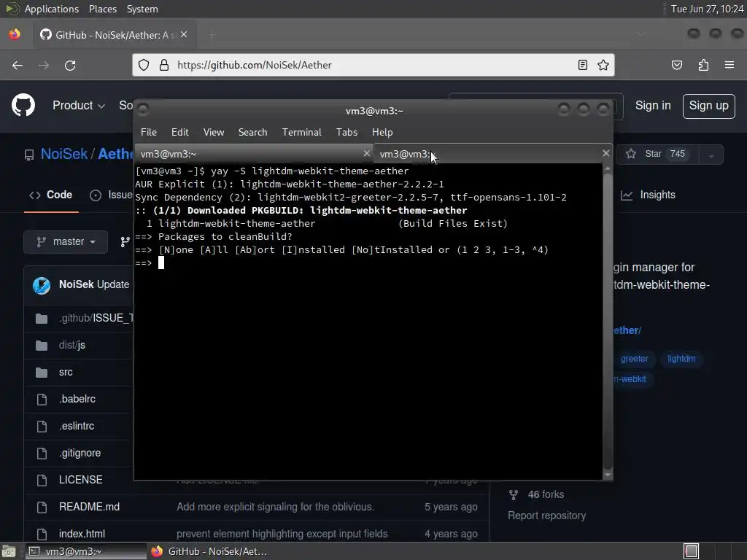This screenshot has height=560, width=747.
Task: Open the Firefox extensions puzzle icon
Action: click(x=704, y=65)
